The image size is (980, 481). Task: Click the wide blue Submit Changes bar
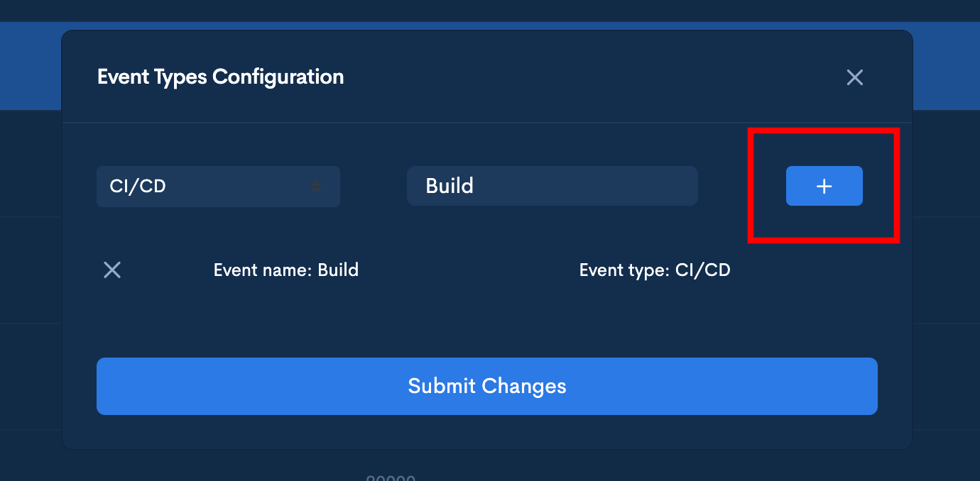coord(486,386)
